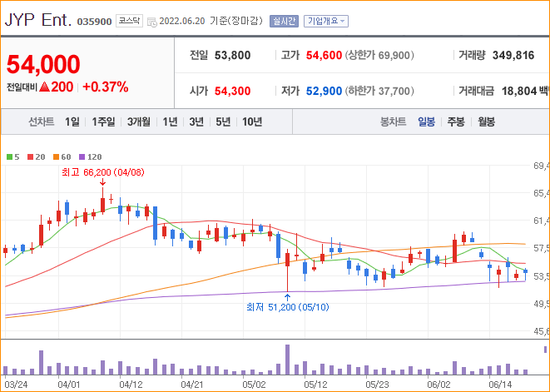
Task: Click the 05/10 long red candlestick
Action: (x=288, y=270)
